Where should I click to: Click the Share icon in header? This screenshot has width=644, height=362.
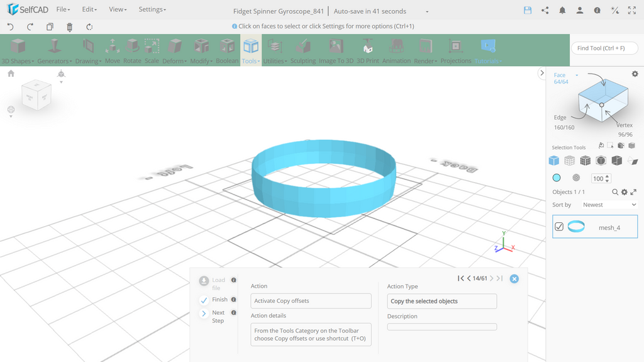[x=545, y=10]
